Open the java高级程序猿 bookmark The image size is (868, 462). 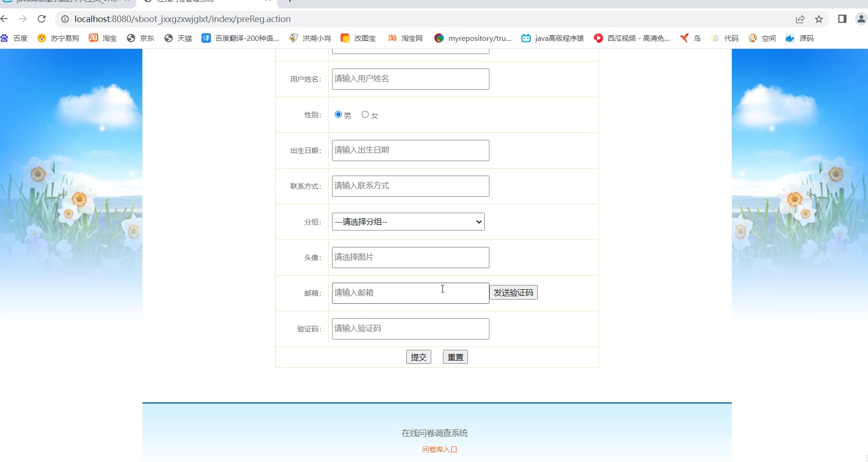click(552, 38)
